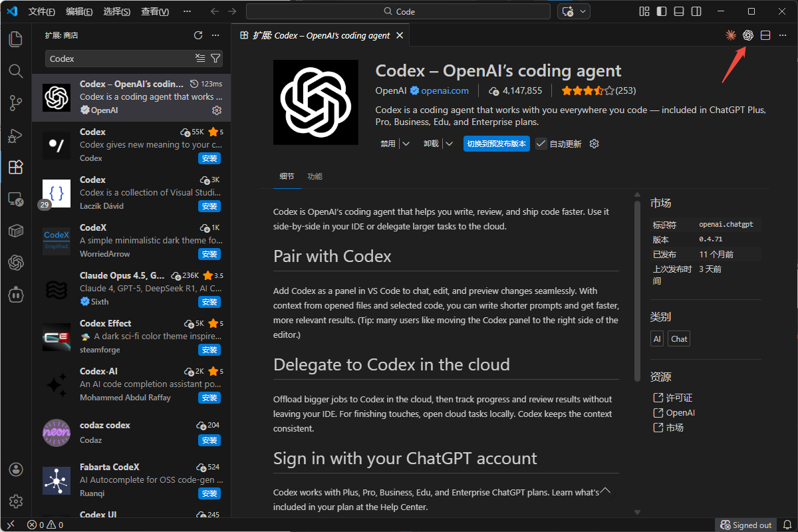Open the Remote Explorer view
The height and width of the screenshot is (532, 798).
(16, 199)
